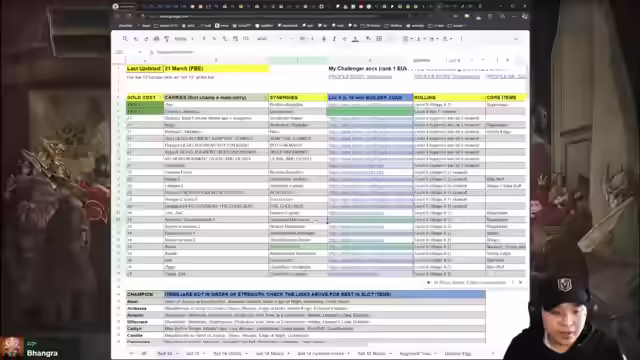Screen dimensions: 640x360
Task: Select the Camille champion row label
Action: [x=145, y=336]
